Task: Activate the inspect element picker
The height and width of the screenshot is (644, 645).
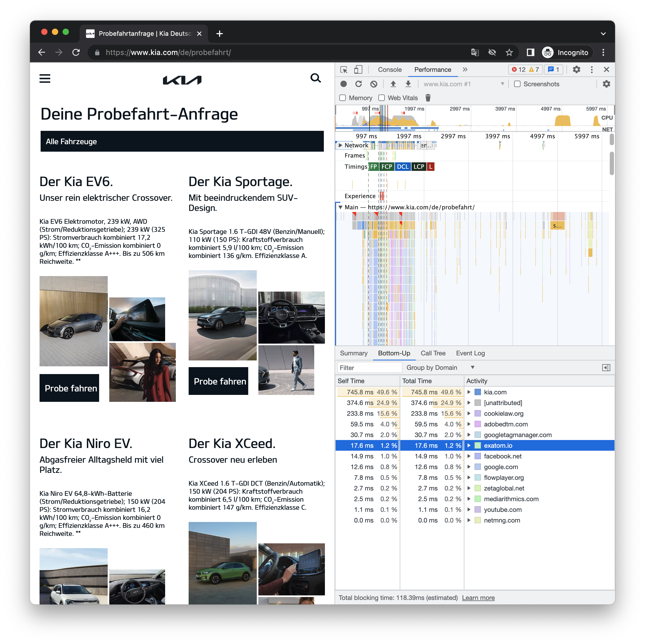Action: [x=344, y=70]
